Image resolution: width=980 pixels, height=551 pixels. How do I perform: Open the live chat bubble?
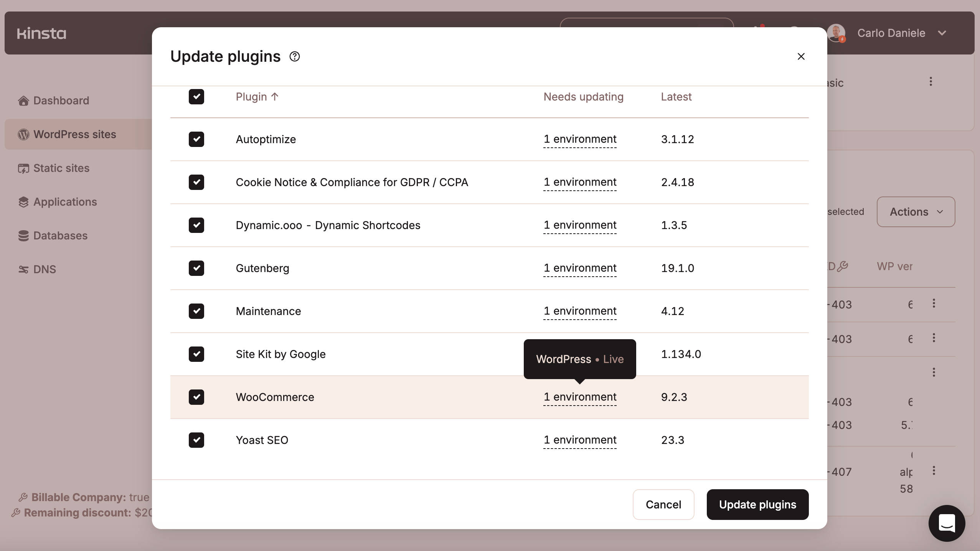tap(946, 523)
